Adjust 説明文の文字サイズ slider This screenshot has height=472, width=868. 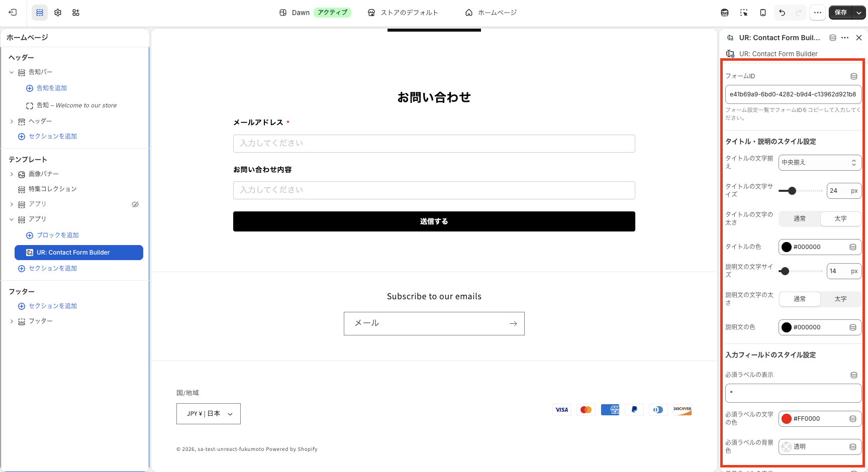tap(785, 271)
